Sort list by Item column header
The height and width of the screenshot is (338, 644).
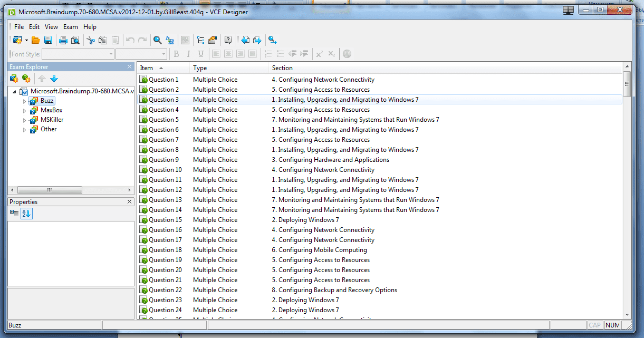[164, 68]
